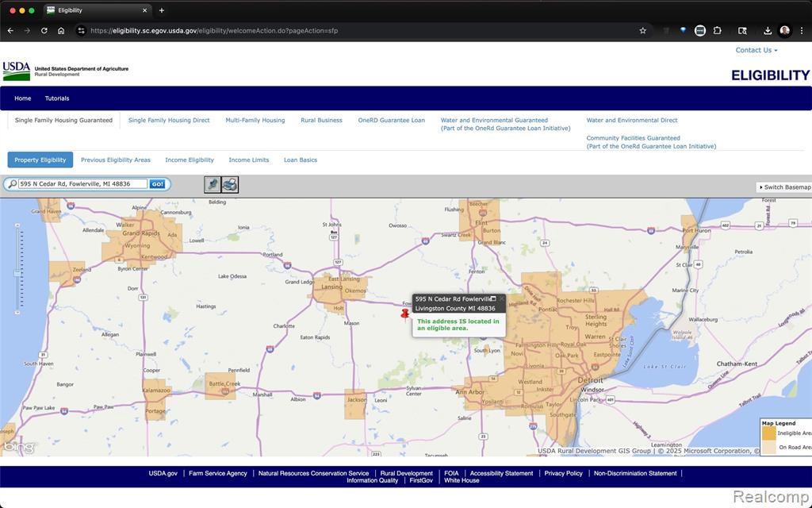
Task: Click the GO! search button
Action: [x=157, y=184]
